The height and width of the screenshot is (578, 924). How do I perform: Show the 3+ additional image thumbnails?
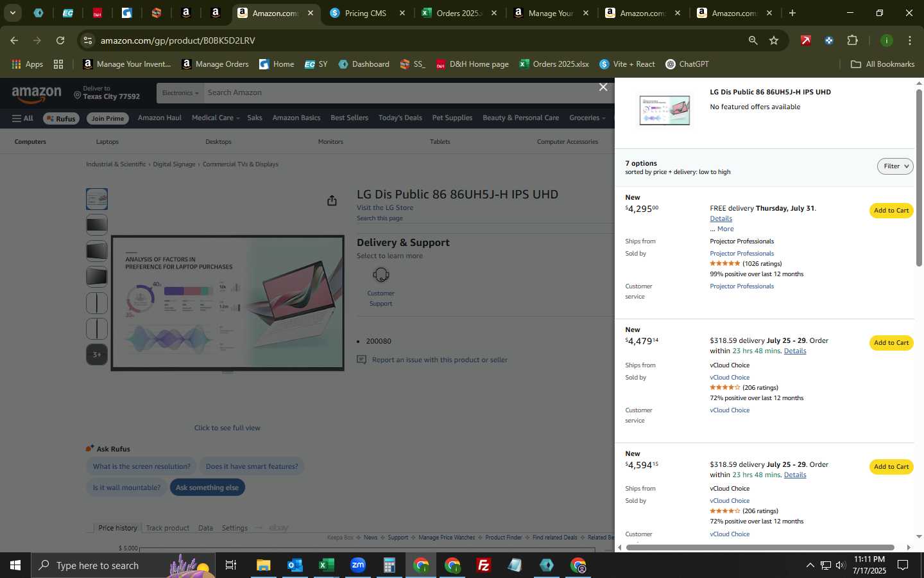click(97, 355)
